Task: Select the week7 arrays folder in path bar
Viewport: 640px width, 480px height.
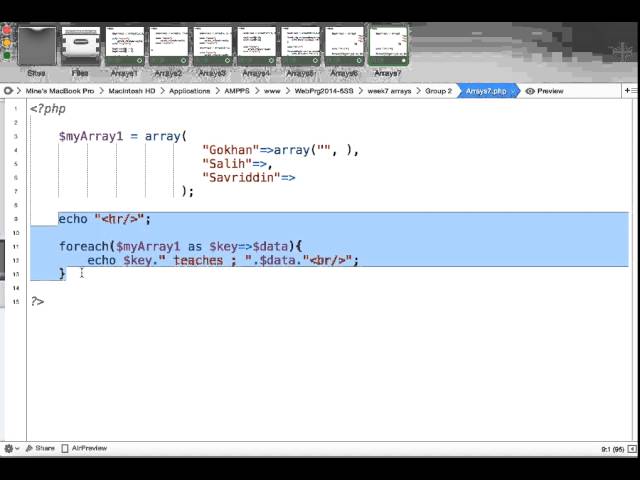Action: (391, 91)
